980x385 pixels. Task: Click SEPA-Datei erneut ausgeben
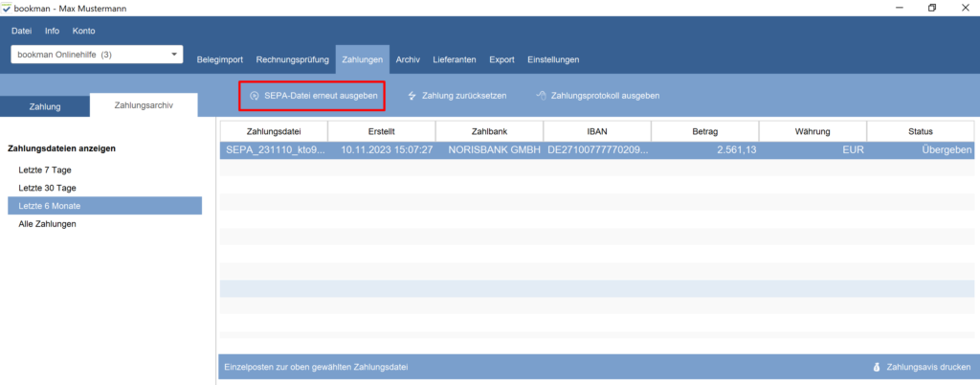[x=312, y=96]
